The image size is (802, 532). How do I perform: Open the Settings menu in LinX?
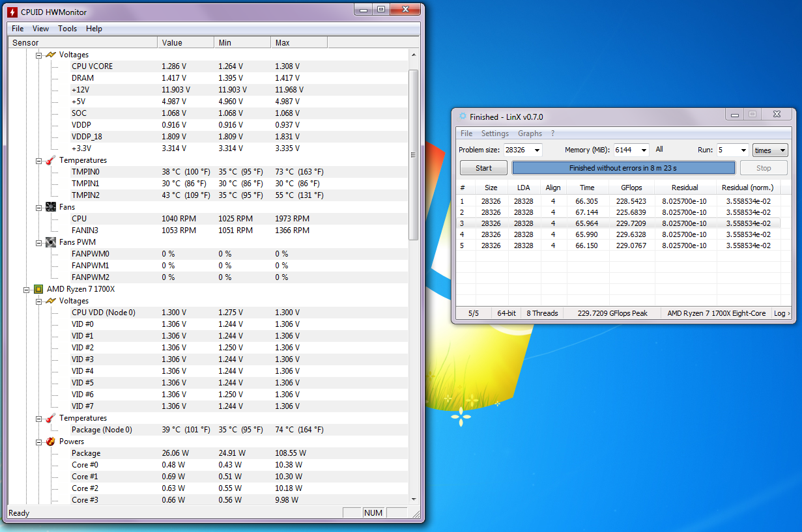[x=495, y=133]
